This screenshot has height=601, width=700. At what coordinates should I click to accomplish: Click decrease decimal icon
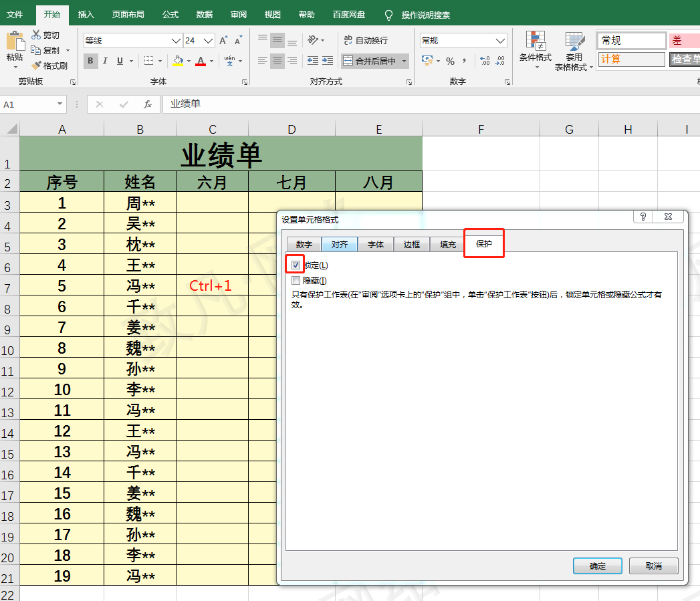click(x=499, y=61)
